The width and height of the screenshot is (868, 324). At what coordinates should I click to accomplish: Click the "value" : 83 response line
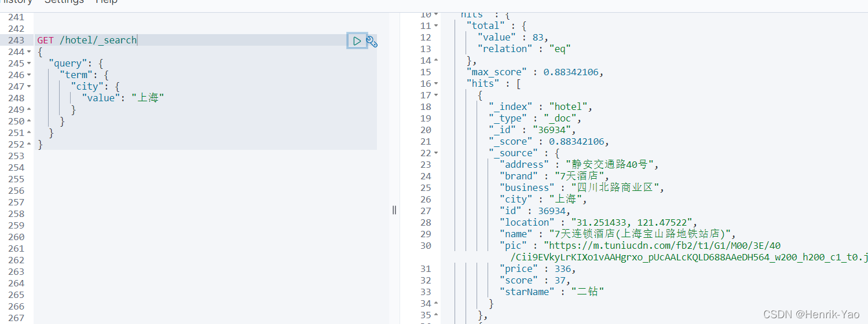click(x=513, y=37)
